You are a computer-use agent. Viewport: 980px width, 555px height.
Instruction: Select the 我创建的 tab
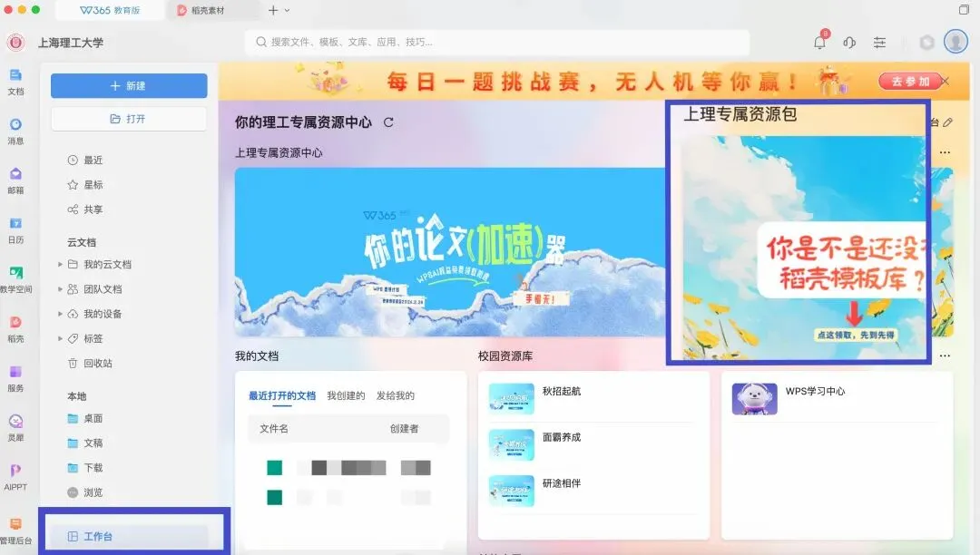point(346,395)
